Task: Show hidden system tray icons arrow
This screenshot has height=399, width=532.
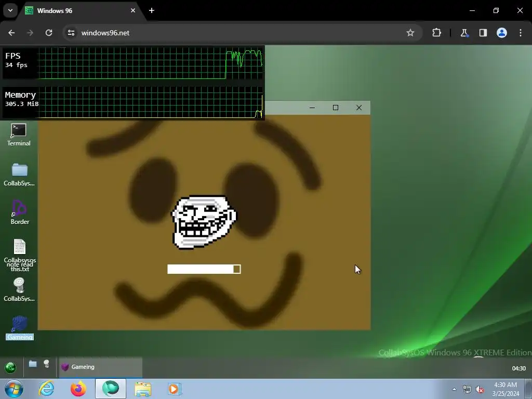Action: pyautogui.click(x=454, y=389)
